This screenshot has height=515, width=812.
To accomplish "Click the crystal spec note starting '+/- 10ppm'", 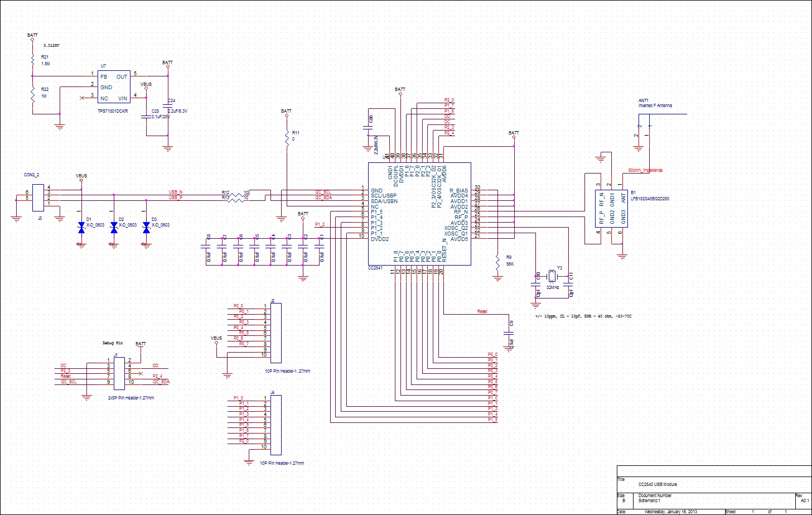I will (582, 315).
